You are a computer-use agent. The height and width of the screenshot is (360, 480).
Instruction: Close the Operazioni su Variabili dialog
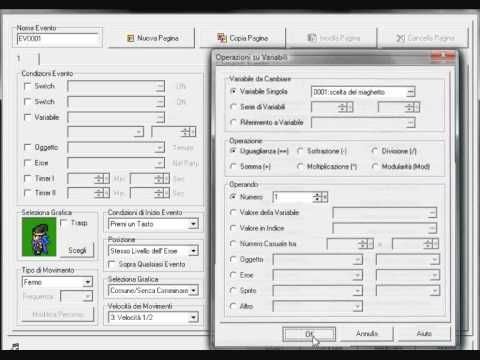444,57
